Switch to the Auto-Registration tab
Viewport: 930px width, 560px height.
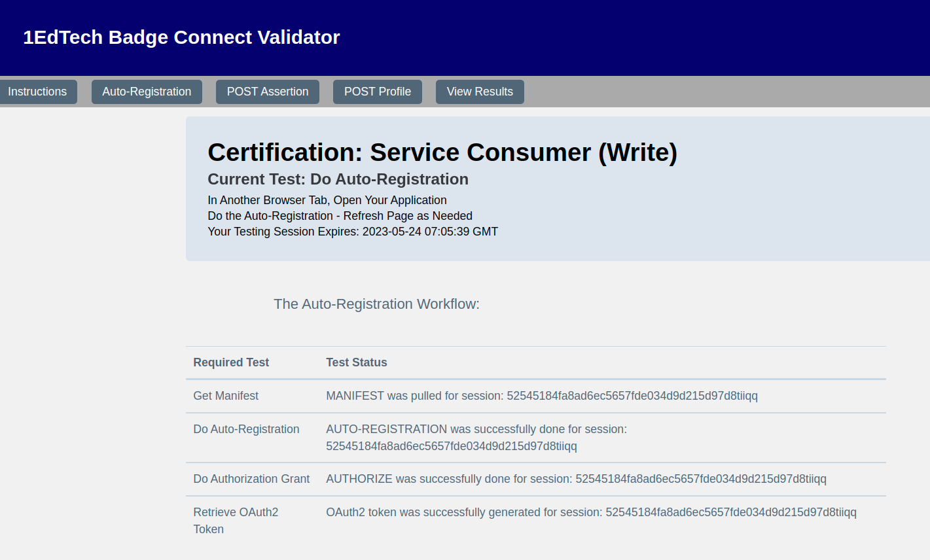point(147,92)
